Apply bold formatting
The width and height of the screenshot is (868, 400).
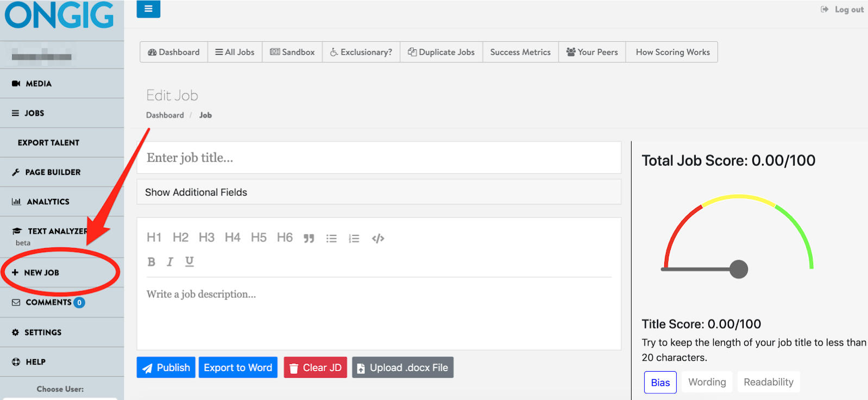coord(152,262)
